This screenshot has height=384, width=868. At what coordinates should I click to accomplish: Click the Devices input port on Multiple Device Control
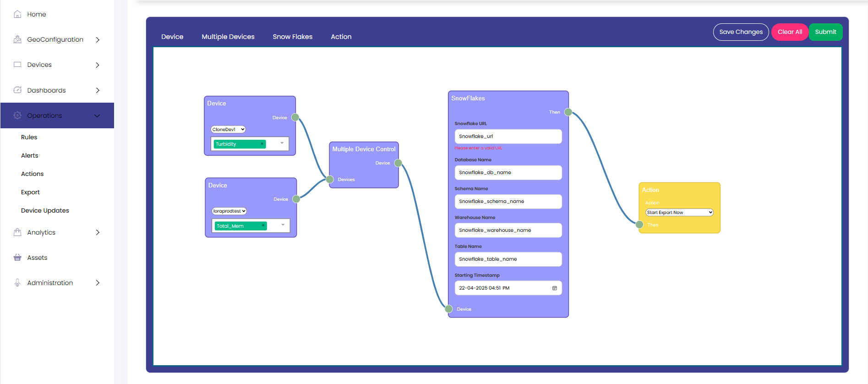[330, 179]
